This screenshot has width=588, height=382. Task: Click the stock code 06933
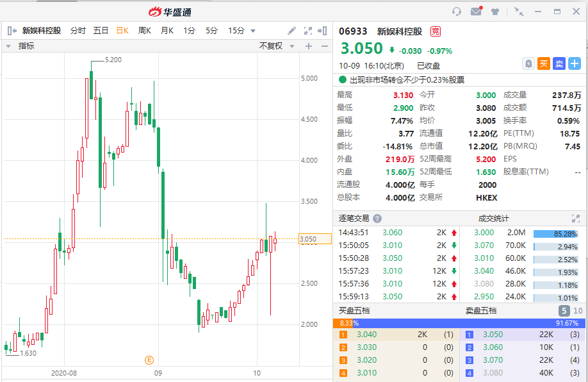tap(353, 31)
